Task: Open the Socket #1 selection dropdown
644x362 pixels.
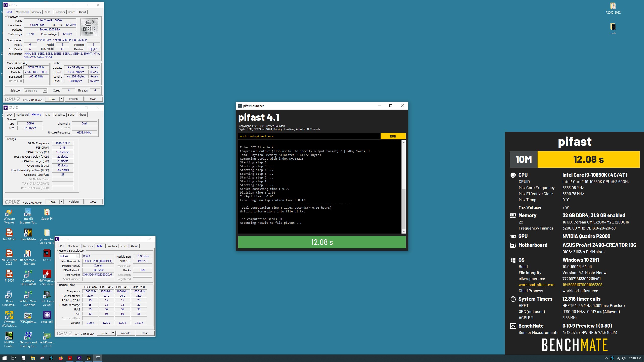Action: point(35,91)
